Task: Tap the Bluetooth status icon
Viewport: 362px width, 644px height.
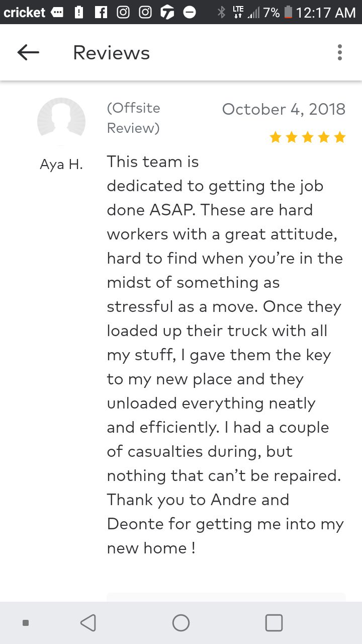Action: tap(221, 12)
